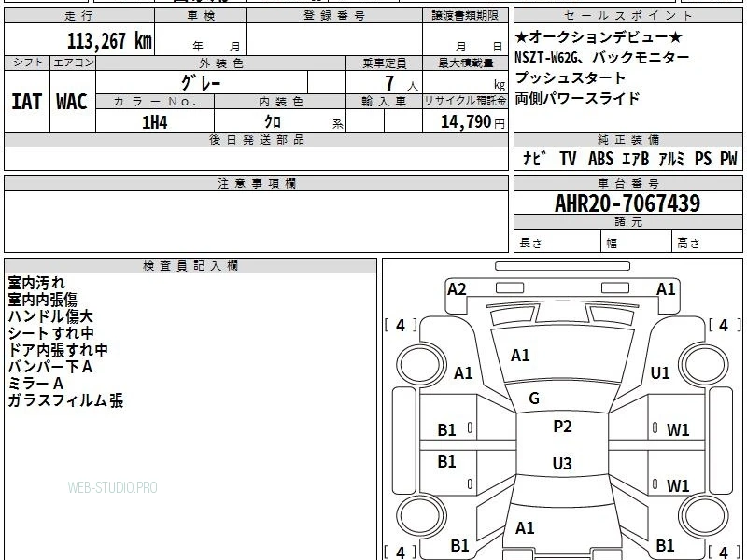Click the TV equipment entry
Screen dimensions: 747x560
point(568,158)
